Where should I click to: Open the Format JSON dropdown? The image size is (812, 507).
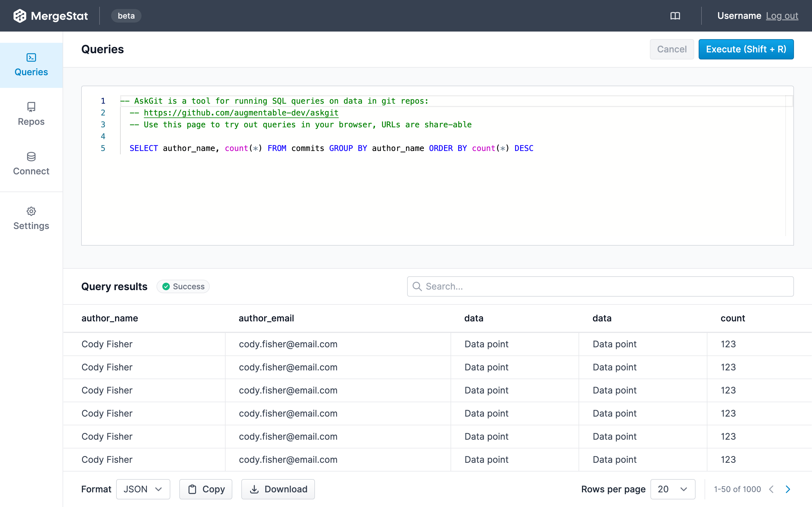pos(143,489)
